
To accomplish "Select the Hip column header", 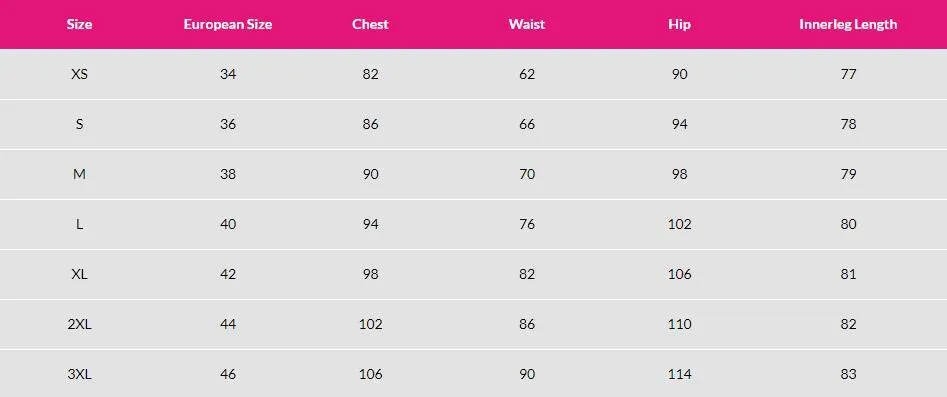I will pyautogui.click(x=679, y=25).
